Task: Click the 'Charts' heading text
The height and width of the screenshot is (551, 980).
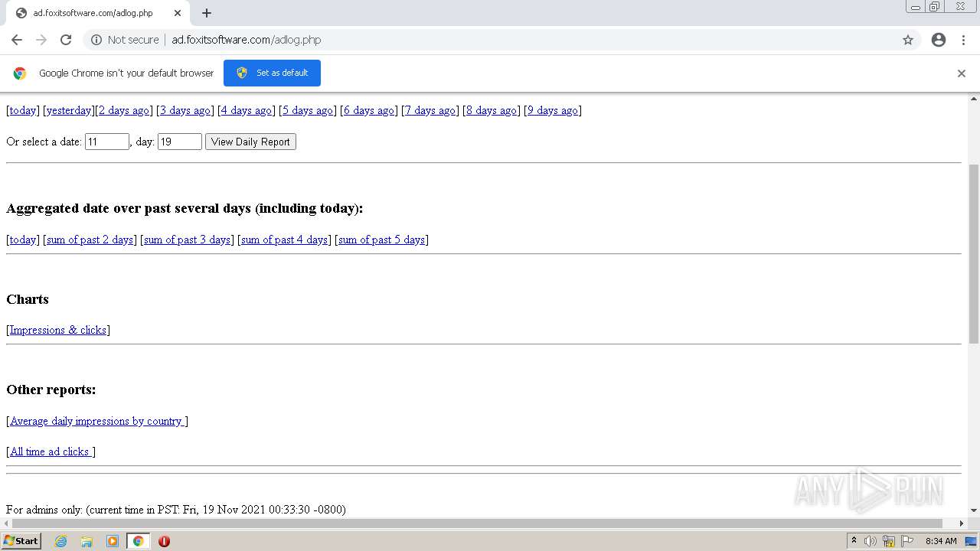Action: tap(28, 299)
